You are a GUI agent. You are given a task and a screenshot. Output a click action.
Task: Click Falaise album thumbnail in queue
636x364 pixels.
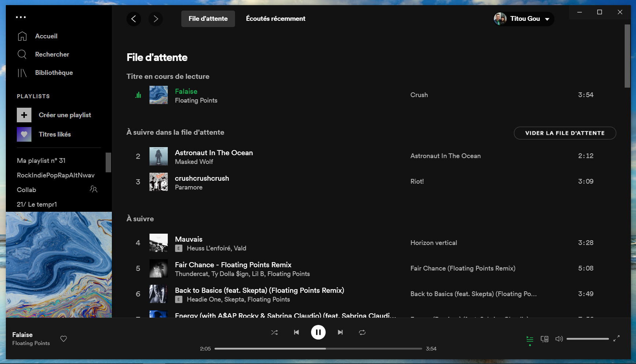(x=159, y=95)
